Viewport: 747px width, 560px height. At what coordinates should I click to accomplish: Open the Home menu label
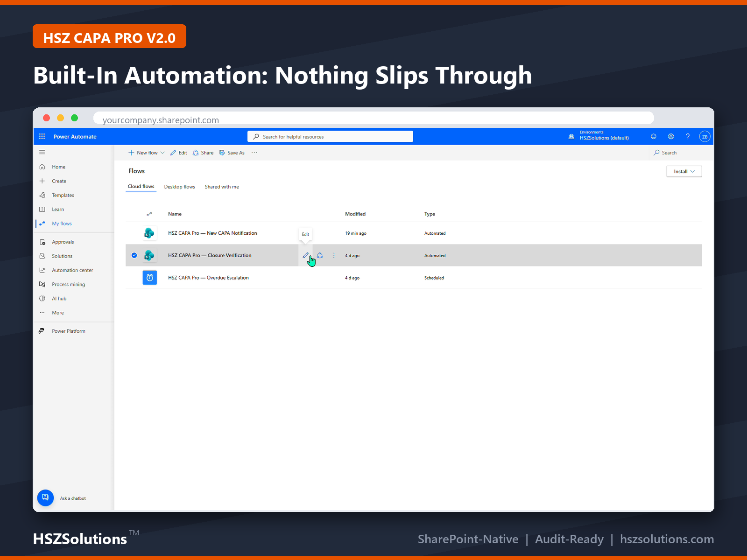click(x=59, y=167)
